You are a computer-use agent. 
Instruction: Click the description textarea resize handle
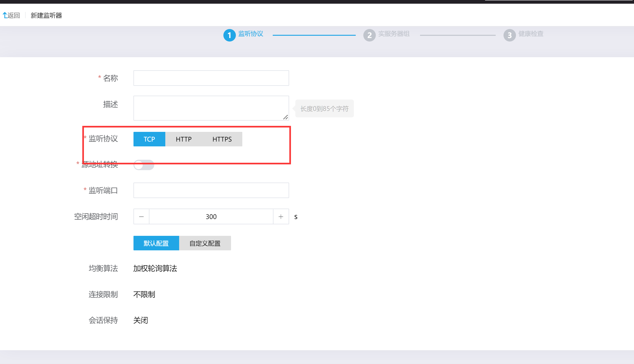[x=285, y=117]
